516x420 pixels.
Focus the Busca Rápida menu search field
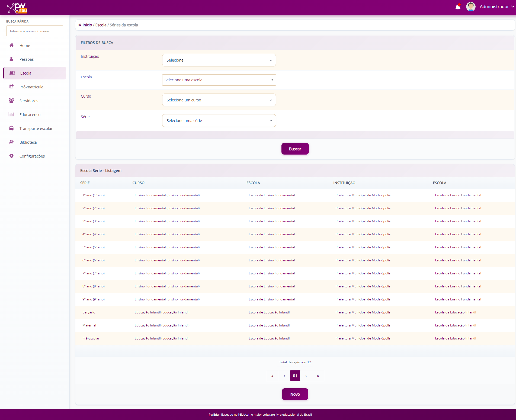pos(35,31)
